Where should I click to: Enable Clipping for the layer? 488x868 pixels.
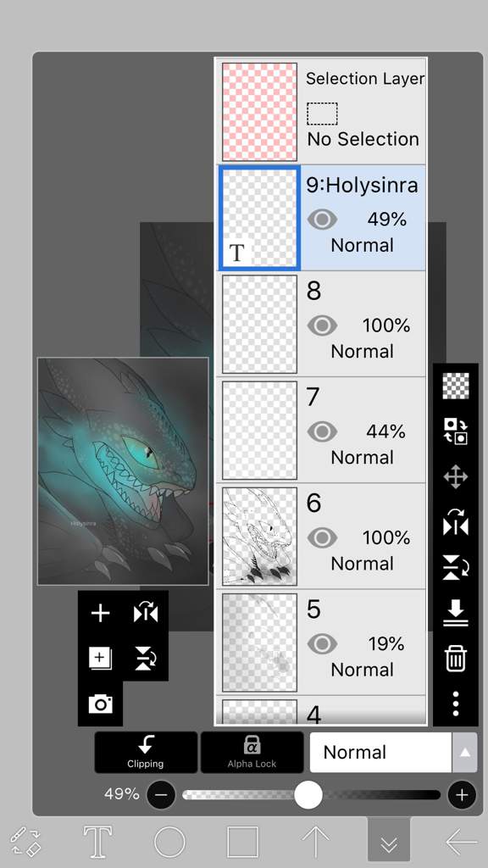coord(146,753)
